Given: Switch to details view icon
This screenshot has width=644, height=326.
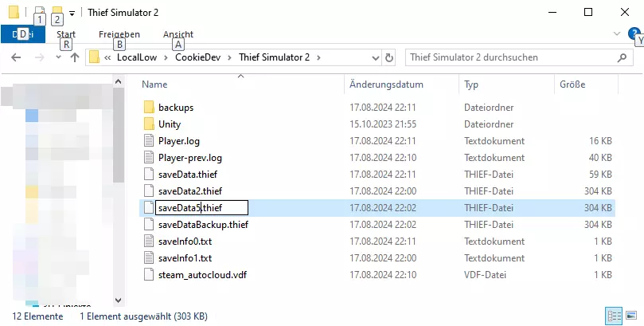Looking at the screenshot, I should click(614, 316).
